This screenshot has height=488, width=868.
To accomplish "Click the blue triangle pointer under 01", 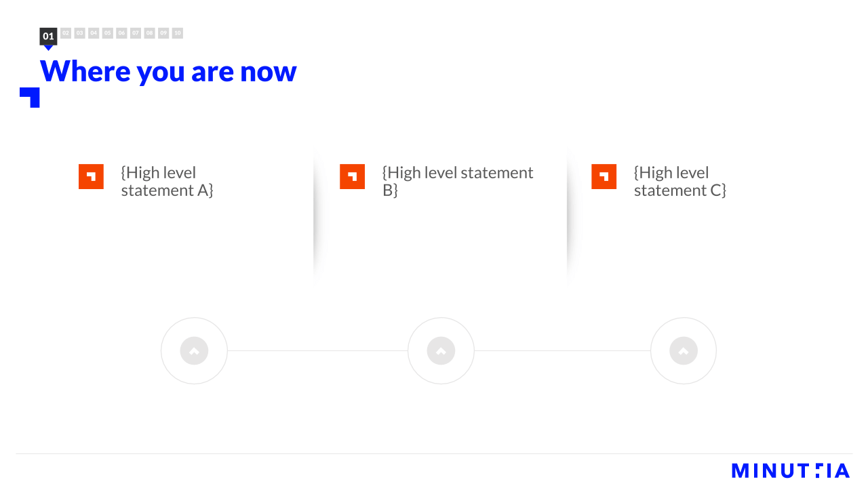I will click(48, 48).
